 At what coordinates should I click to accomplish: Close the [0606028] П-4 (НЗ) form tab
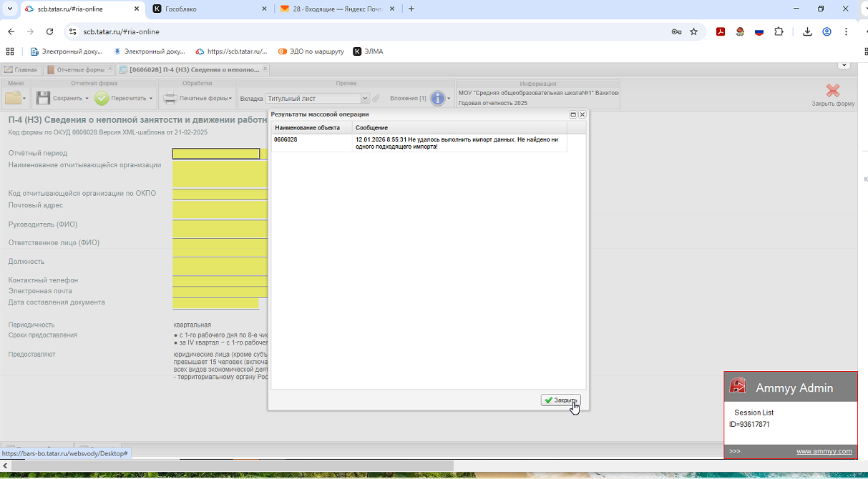click(x=265, y=69)
